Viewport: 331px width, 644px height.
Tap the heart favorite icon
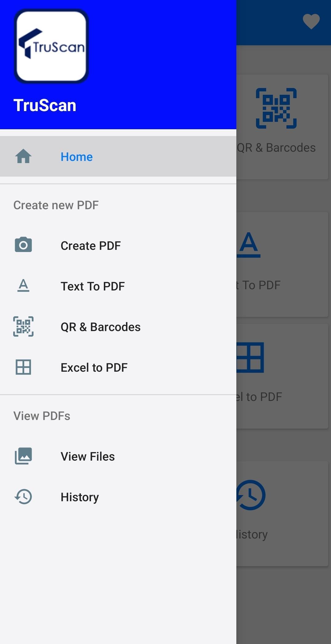pos(311,22)
